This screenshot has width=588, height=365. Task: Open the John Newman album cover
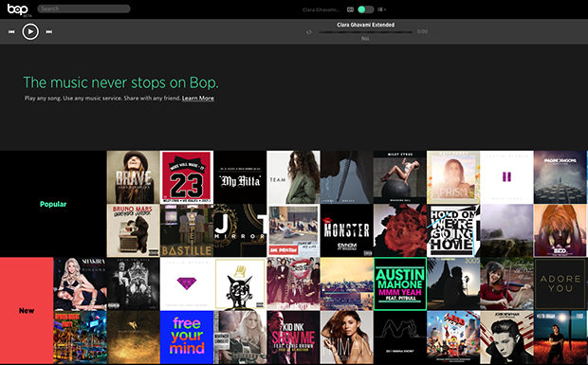(506, 338)
